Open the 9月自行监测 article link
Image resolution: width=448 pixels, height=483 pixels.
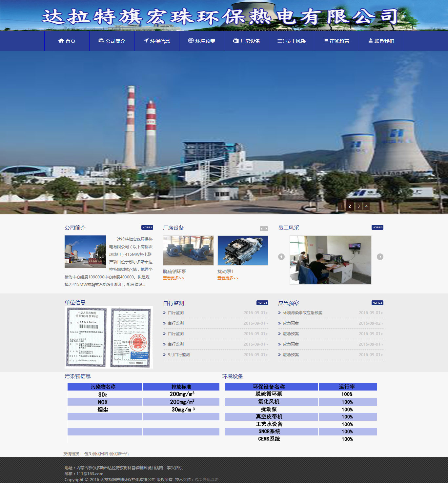tap(179, 355)
